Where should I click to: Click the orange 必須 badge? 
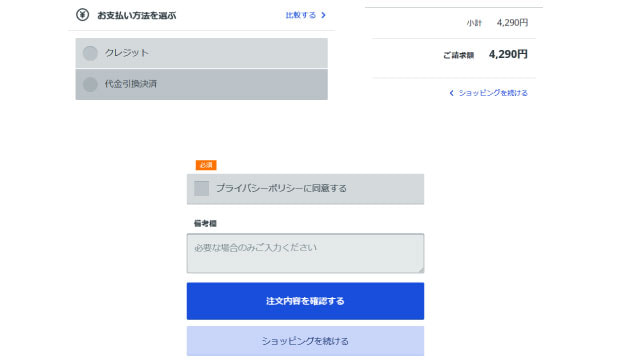[x=206, y=165]
